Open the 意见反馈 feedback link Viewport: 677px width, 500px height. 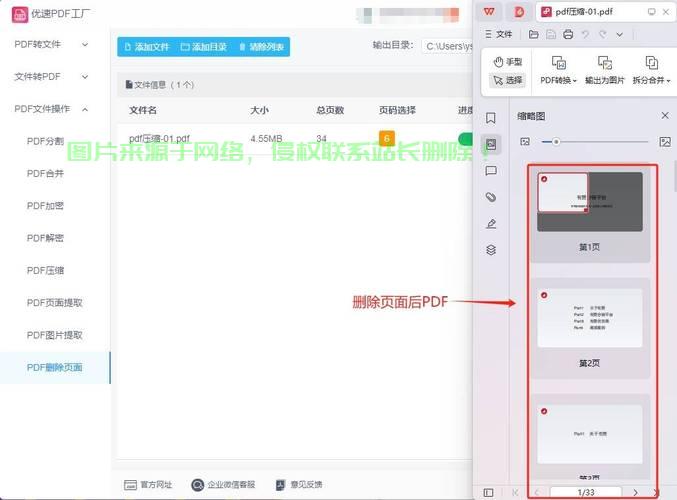(x=299, y=484)
